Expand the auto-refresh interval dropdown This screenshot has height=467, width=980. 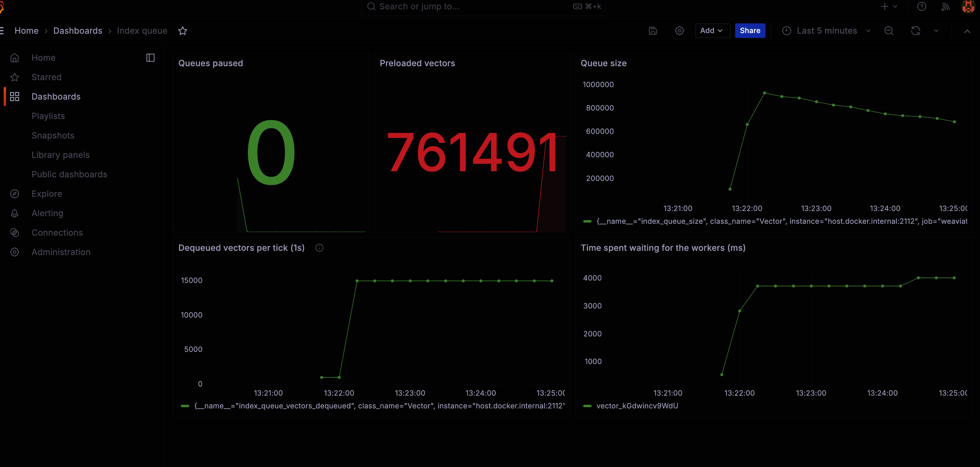(x=936, y=31)
